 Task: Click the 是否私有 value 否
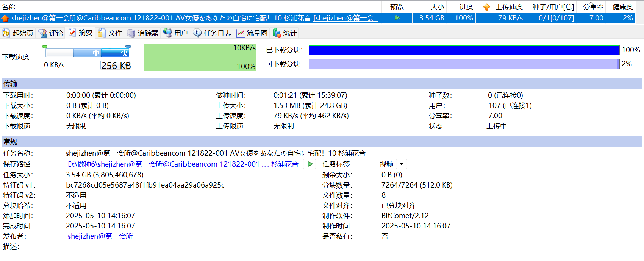point(385,236)
